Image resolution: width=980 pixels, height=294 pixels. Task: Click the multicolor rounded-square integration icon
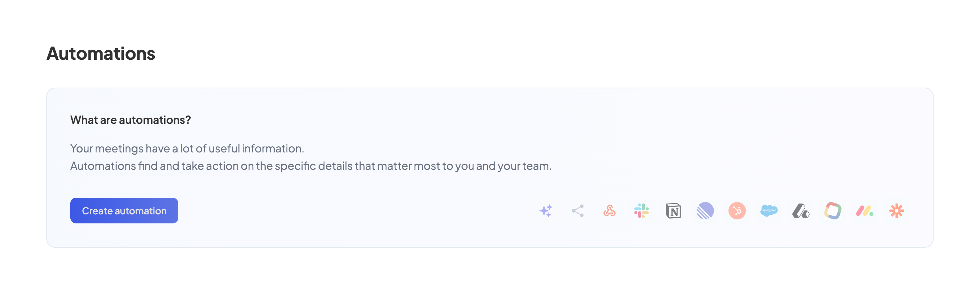833,211
